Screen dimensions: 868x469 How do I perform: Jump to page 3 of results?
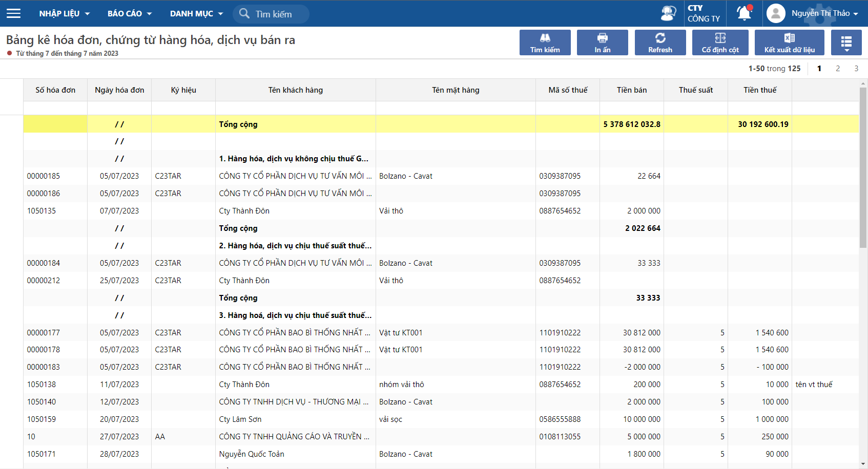[x=856, y=69]
